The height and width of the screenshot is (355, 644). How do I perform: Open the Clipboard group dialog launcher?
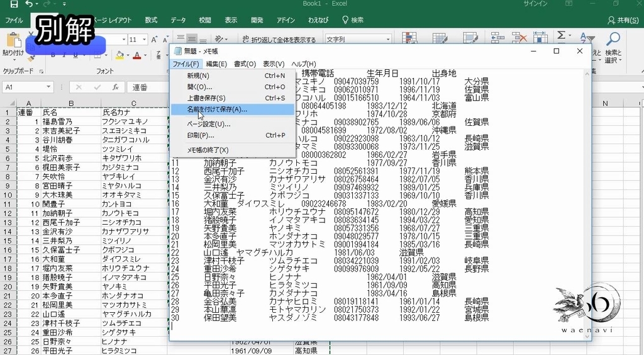[x=41, y=72]
